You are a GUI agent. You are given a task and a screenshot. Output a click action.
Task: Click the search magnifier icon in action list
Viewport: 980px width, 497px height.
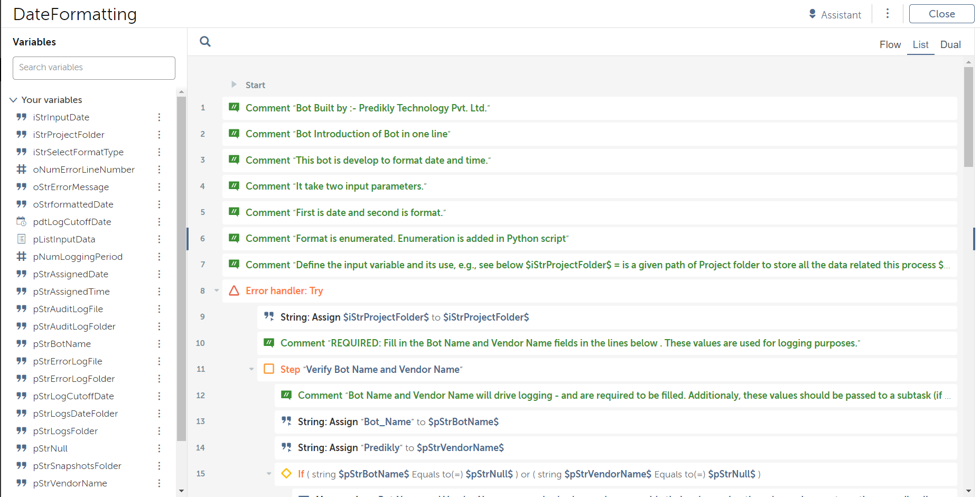(205, 42)
